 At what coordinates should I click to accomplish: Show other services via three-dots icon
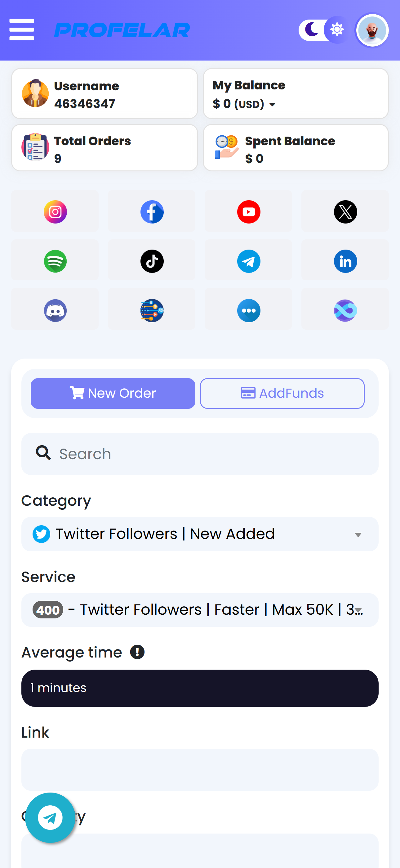248,310
